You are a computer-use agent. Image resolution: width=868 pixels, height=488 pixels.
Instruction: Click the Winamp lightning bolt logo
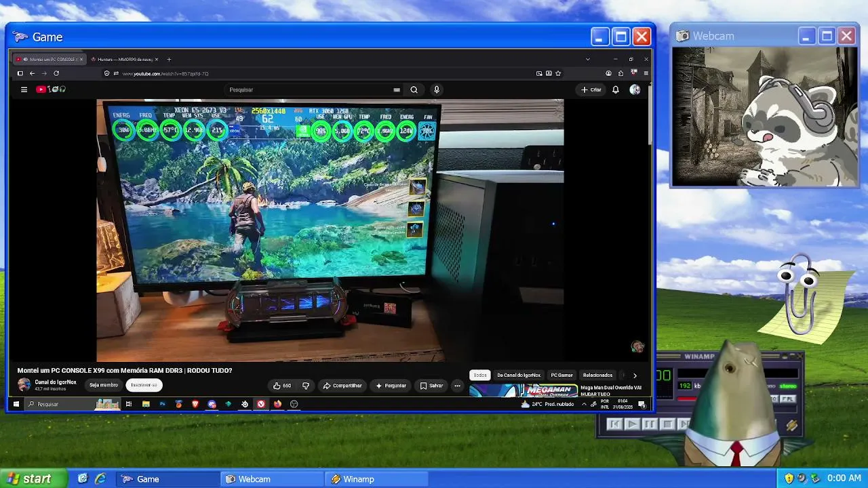pos(792,425)
